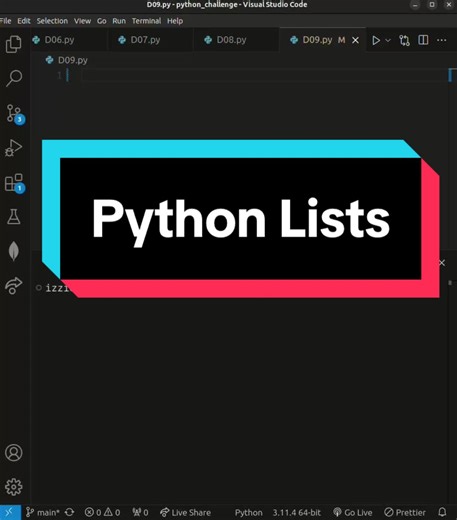Show errors and warnings count

tap(102, 512)
